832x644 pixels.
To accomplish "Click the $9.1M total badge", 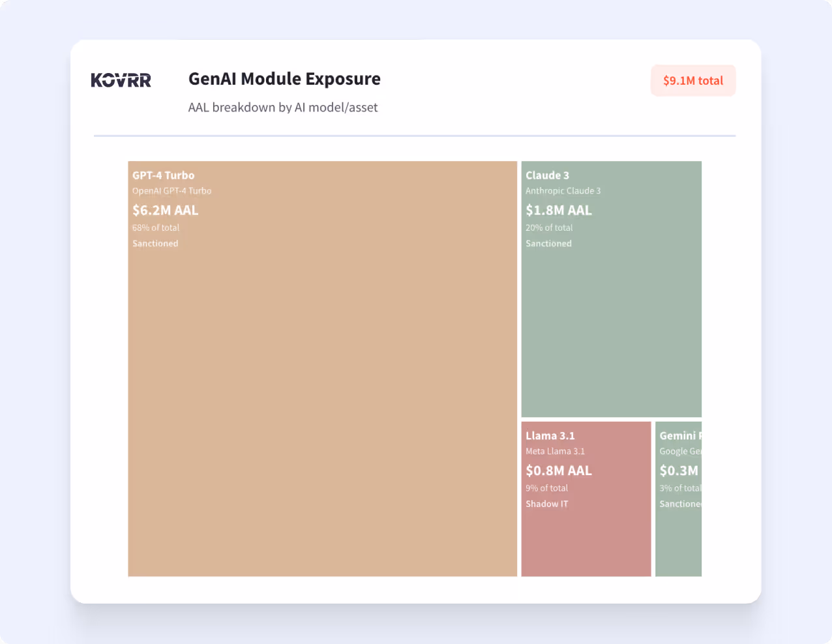I will (x=692, y=80).
